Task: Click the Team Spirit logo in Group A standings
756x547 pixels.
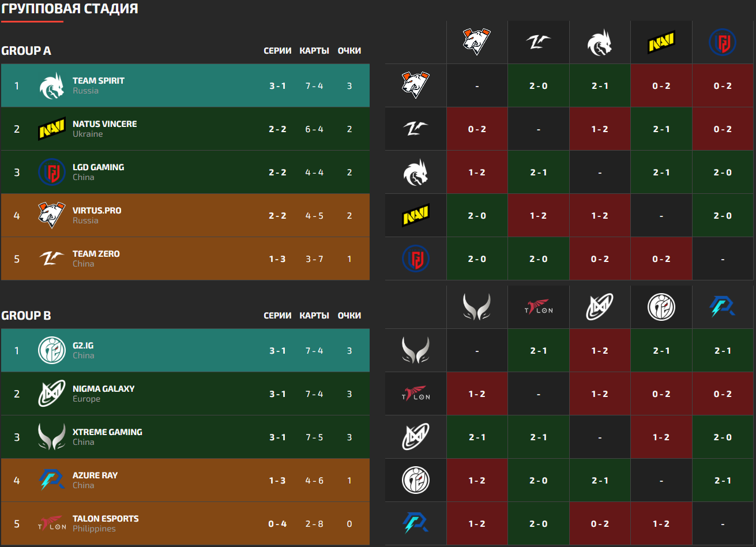Action: (x=52, y=86)
